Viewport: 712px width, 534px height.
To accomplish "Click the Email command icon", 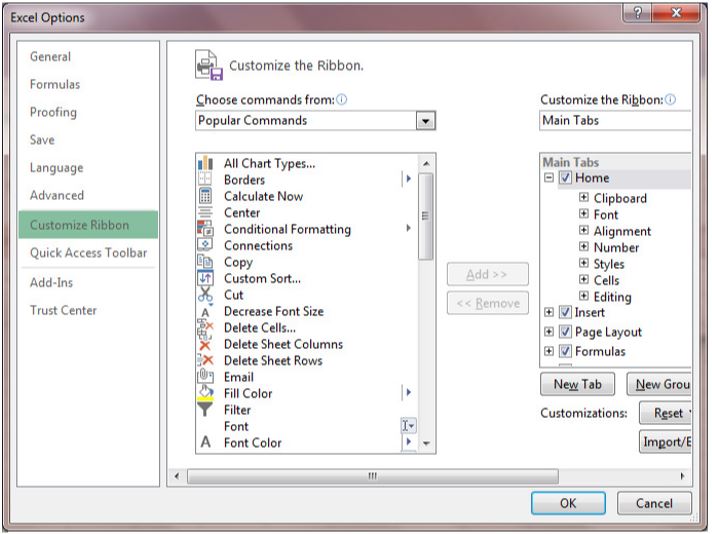I will [205, 376].
